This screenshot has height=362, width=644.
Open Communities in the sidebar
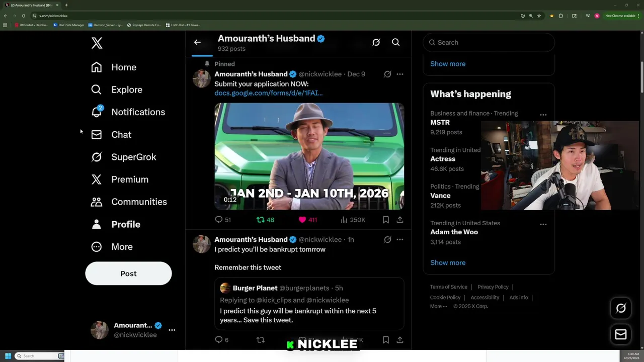(x=129, y=202)
